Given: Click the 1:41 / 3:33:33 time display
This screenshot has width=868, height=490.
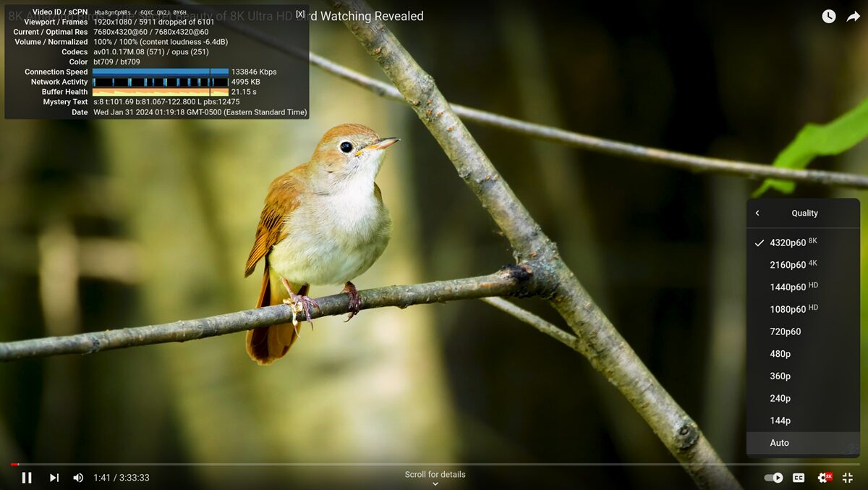Looking at the screenshot, I should pos(122,478).
